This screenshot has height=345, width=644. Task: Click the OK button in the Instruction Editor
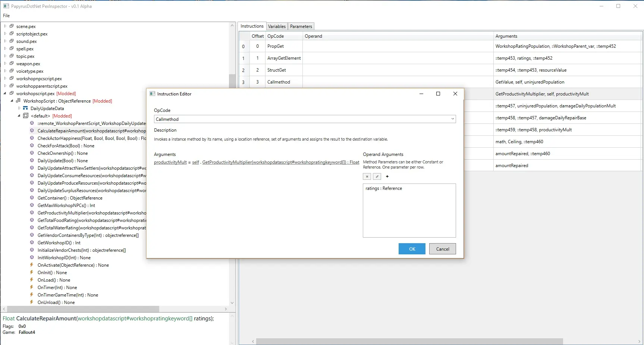412,249
